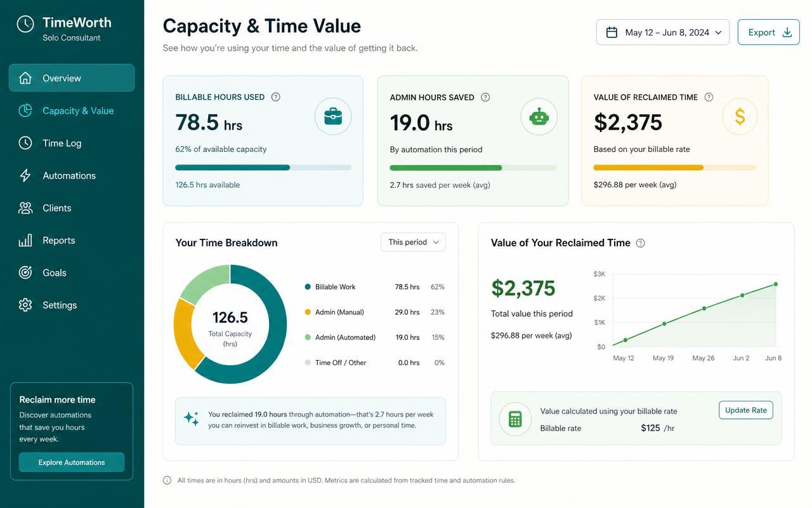Click the light green Admin (Automated) legend dot
The width and height of the screenshot is (812, 508).
click(308, 338)
